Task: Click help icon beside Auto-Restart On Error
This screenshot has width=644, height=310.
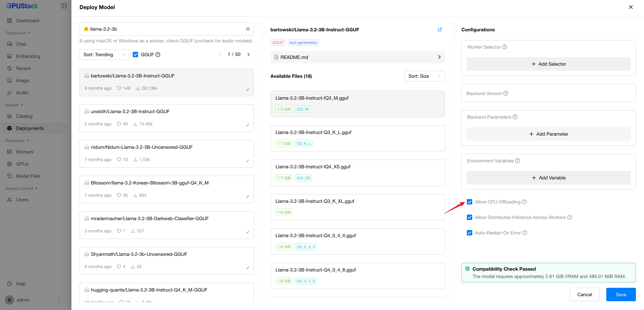Action: pos(525,233)
